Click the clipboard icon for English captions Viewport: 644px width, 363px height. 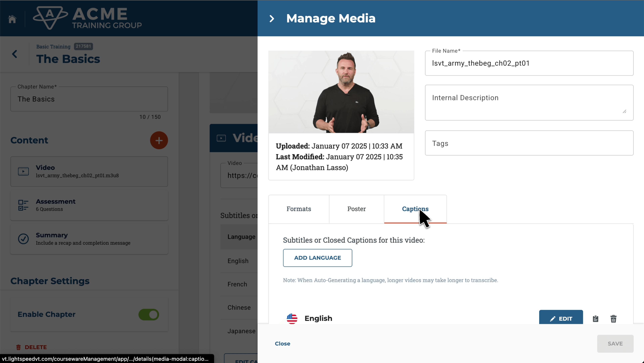tap(595, 319)
